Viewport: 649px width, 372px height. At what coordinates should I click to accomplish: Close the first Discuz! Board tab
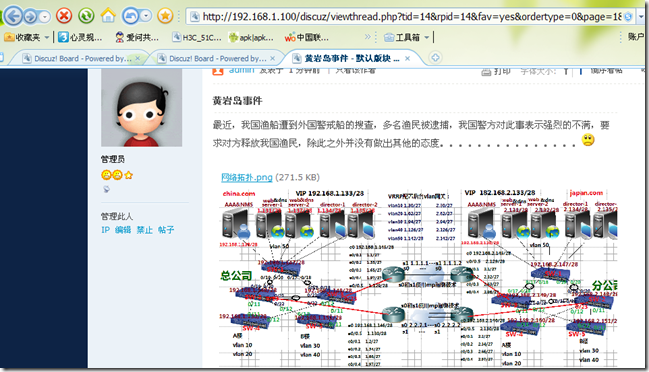[137, 58]
